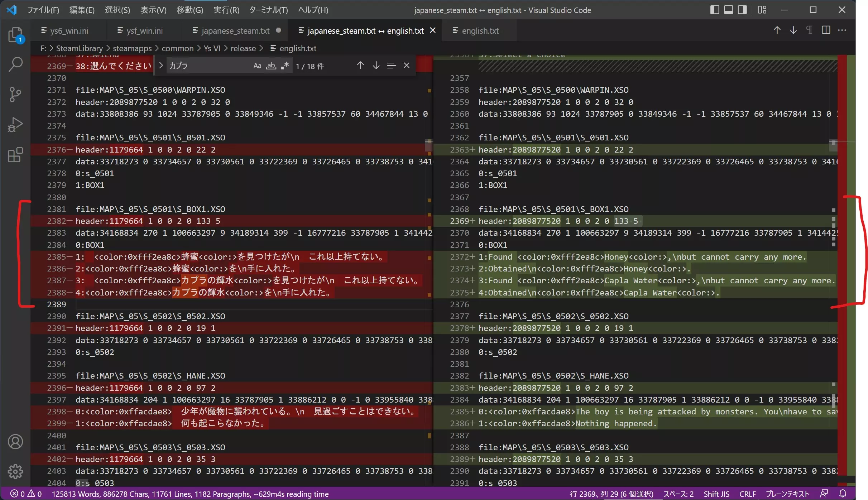Open the ターミナル(T) menu

(x=268, y=10)
